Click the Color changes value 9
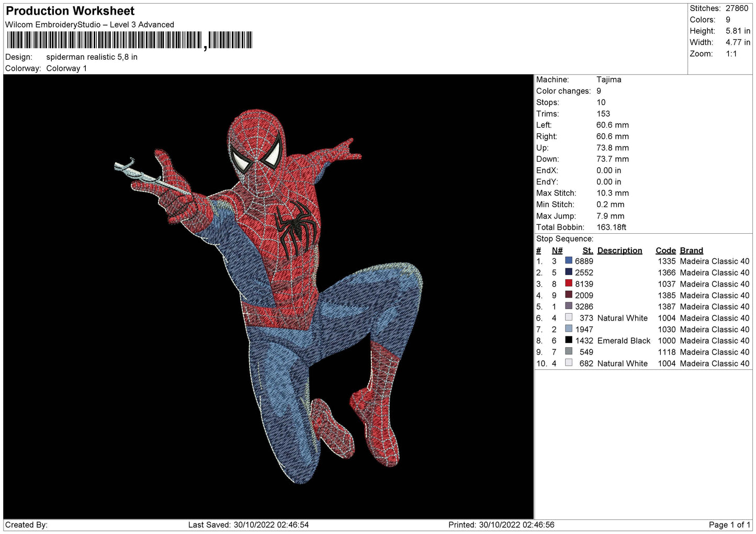756x534 pixels. 599,91
